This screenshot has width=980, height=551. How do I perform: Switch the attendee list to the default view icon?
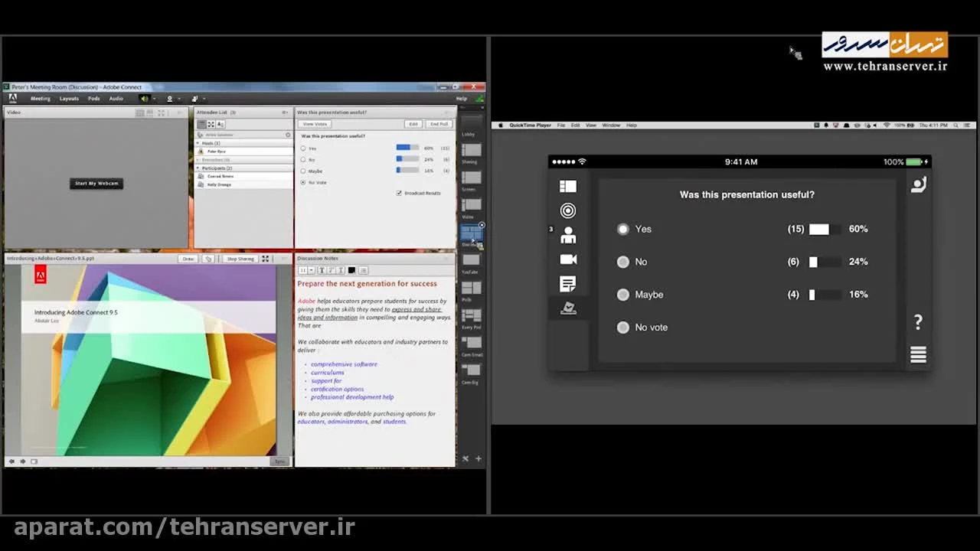(x=202, y=124)
